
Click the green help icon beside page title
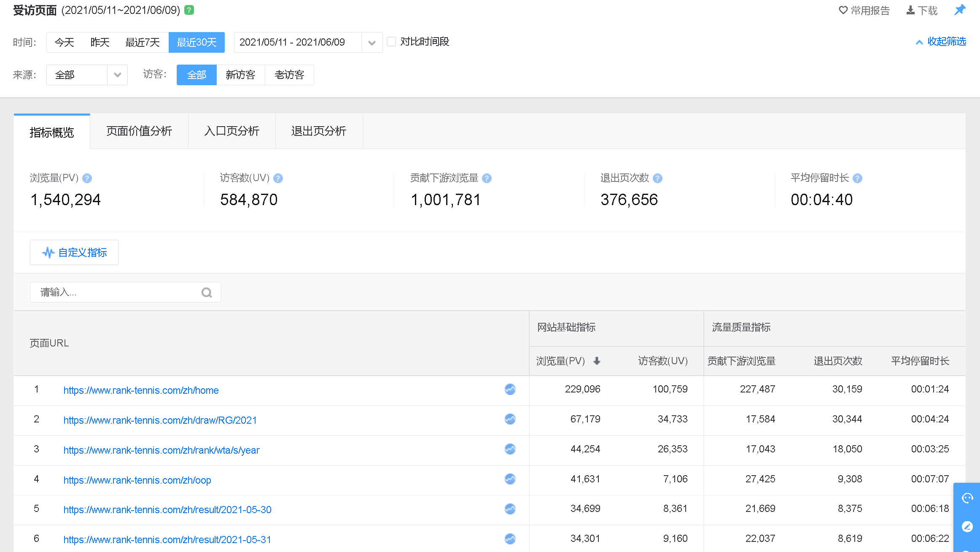[189, 10]
